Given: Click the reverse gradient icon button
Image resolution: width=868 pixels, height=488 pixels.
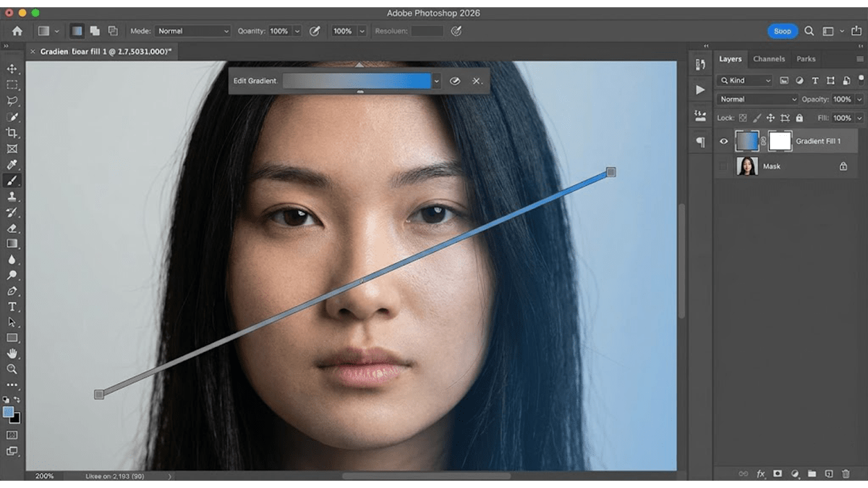Looking at the screenshot, I should pyautogui.click(x=454, y=81).
